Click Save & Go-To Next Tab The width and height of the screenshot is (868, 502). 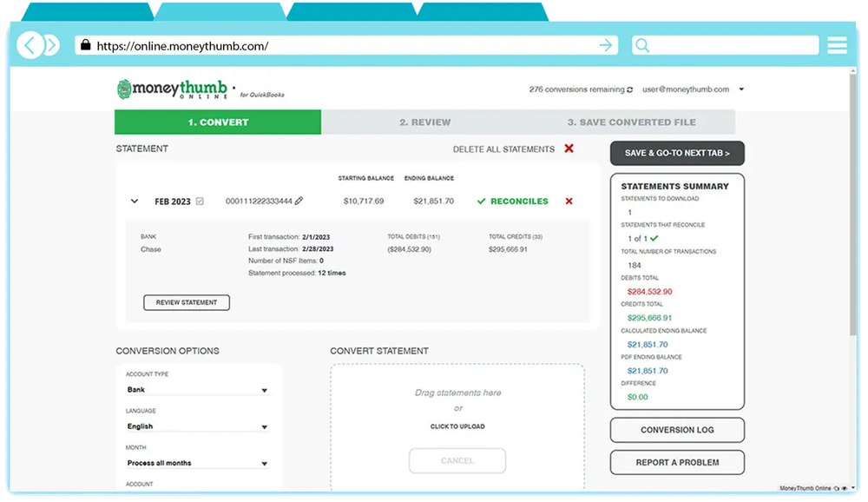[677, 153]
